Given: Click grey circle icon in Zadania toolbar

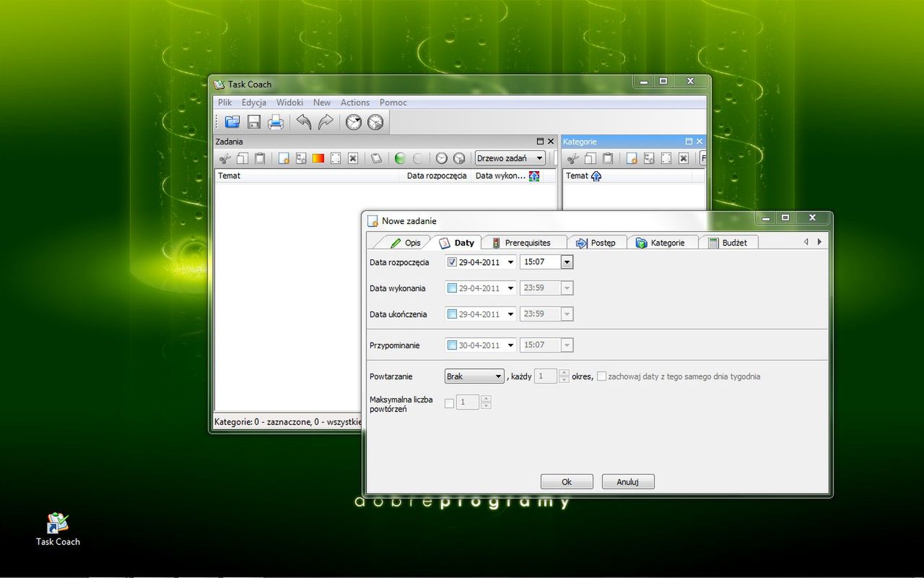Looking at the screenshot, I should pyautogui.click(x=418, y=158).
